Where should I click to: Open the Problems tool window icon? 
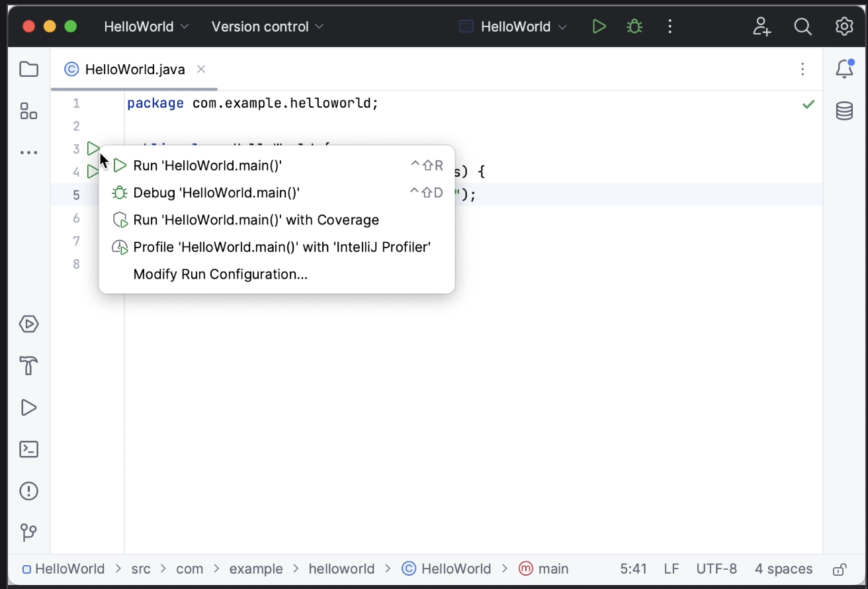28,491
